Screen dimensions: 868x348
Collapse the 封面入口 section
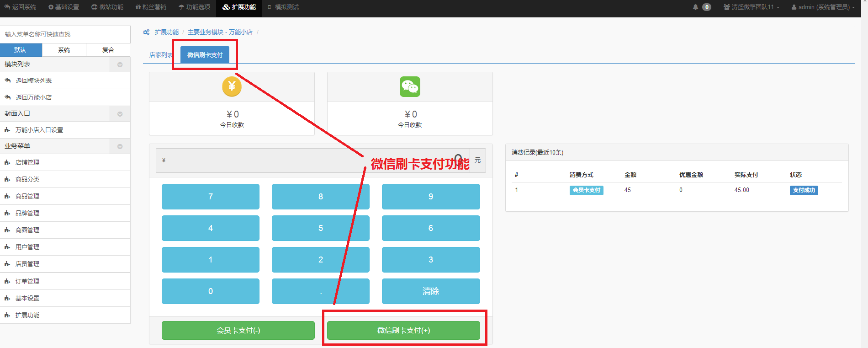pos(120,114)
